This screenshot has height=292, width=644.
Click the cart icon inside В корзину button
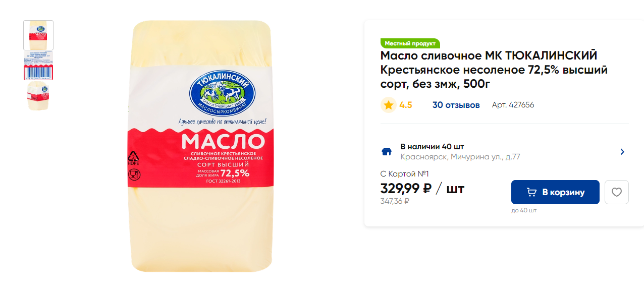coord(531,192)
